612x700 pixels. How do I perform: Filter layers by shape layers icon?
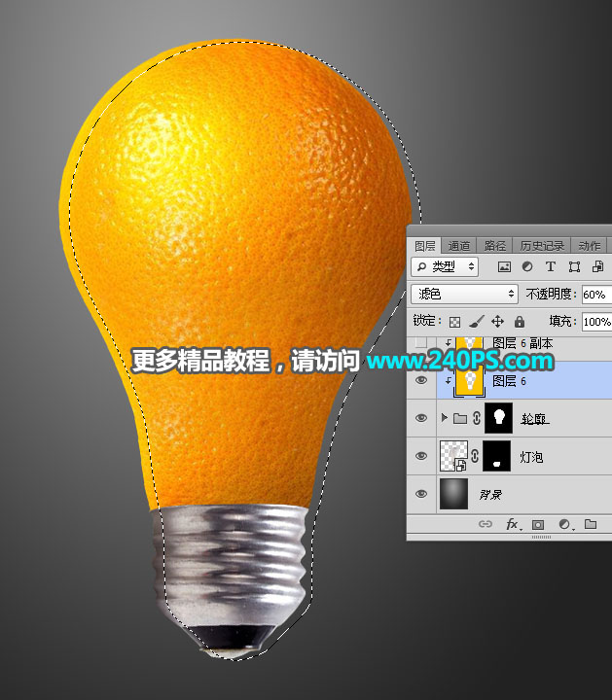tap(574, 267)
